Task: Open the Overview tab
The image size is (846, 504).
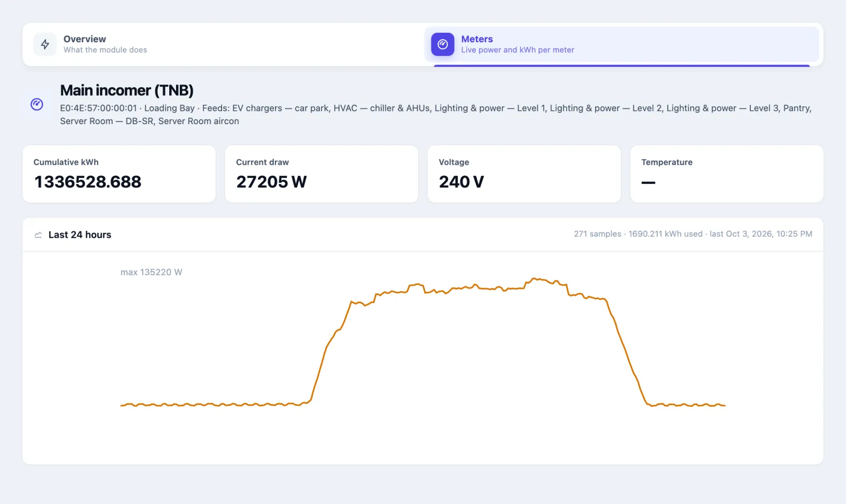Action: (x=224, y=44)
